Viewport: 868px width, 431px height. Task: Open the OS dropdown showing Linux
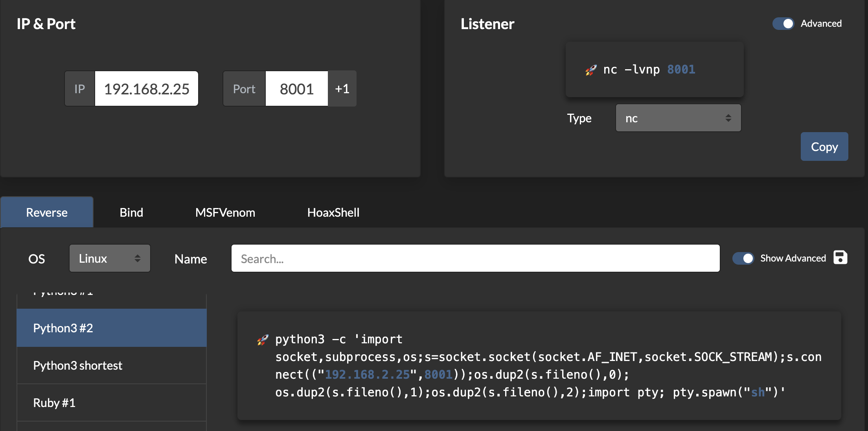point(110,258)
